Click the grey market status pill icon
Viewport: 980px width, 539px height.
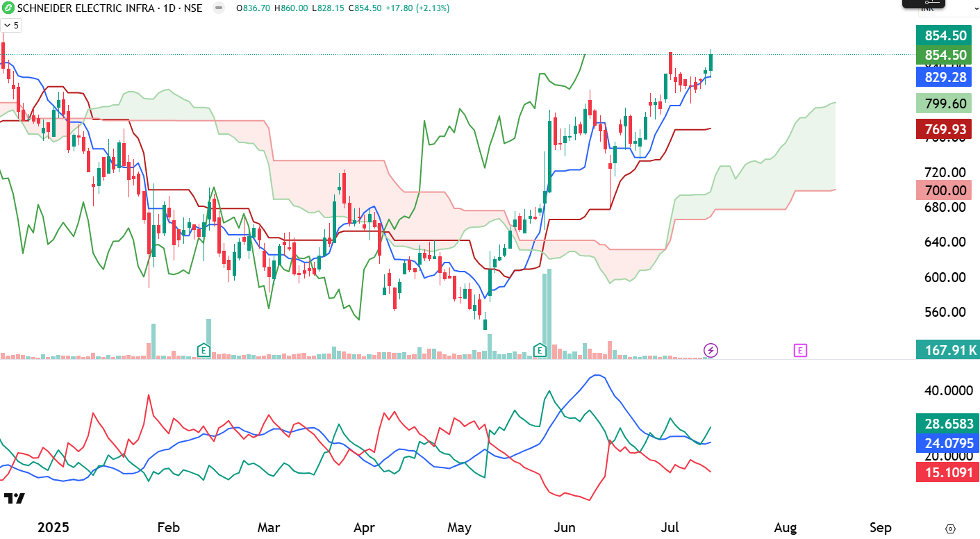tap(219, 8)
